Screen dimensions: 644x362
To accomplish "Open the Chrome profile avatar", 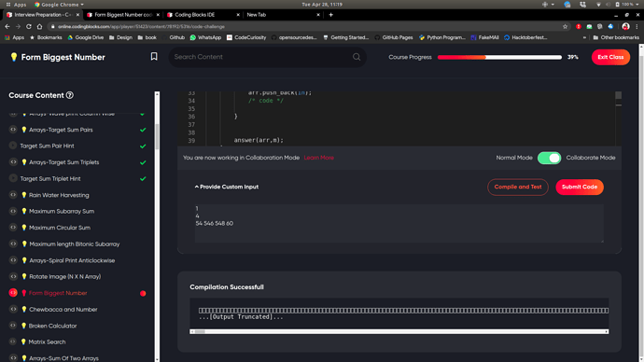I will [x=625, y=26].
